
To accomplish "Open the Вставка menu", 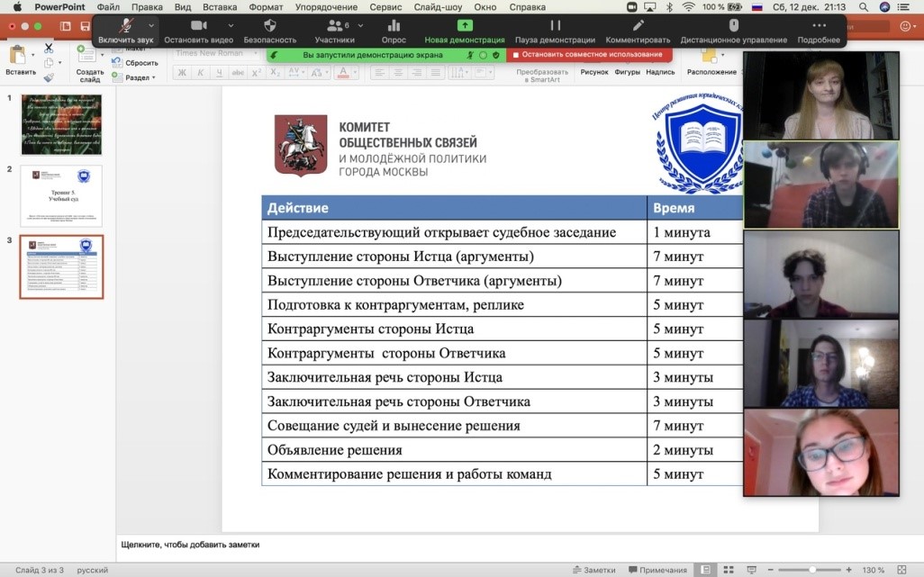I will [x=220, y=7].
